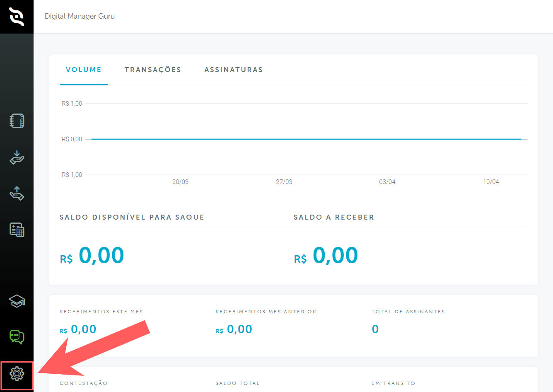Viewport: 553px width, 392px height.
Task: Click the hand with down-arrow sidebar icon
Action: pyautogui.click(x=17, y=157)
